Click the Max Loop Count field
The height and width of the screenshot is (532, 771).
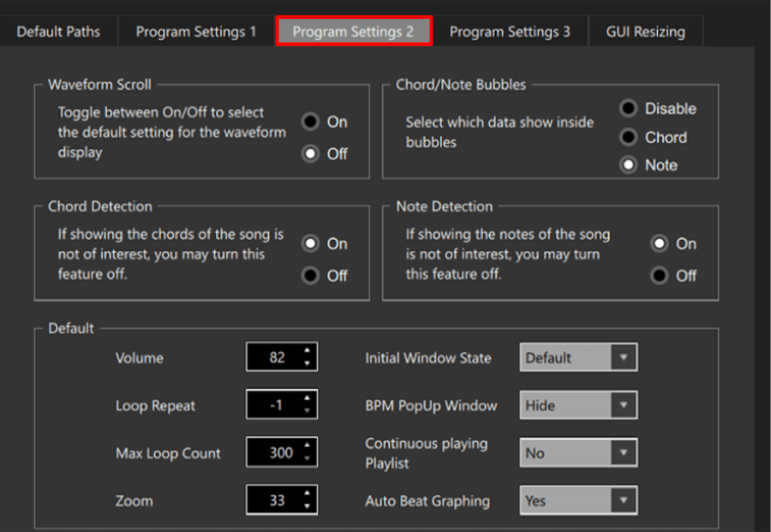coord(272,452)
